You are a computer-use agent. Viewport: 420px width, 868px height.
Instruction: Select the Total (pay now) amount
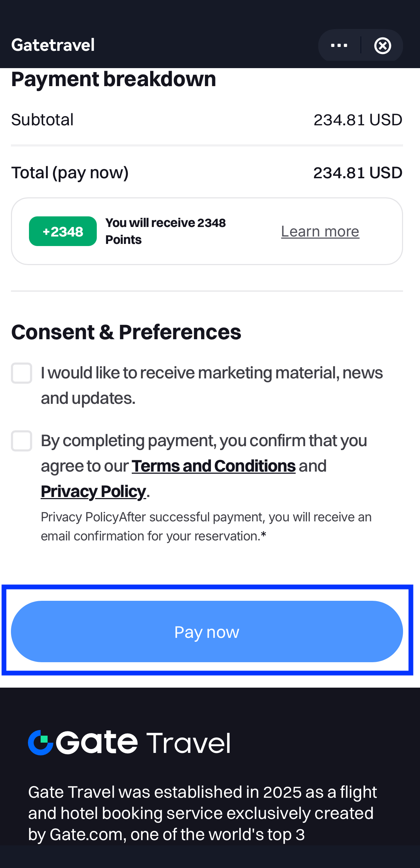pyautogui.click(x=357, y=173)
